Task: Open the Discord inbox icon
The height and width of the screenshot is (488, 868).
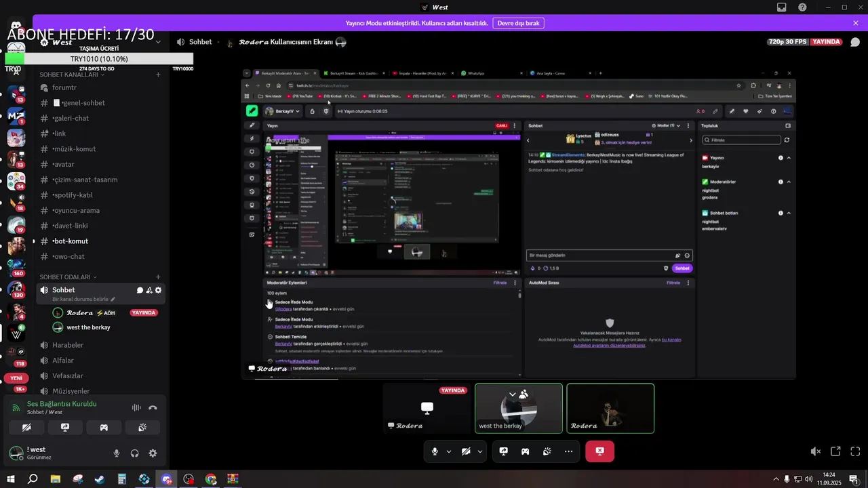Action: [x=782, y=7]
